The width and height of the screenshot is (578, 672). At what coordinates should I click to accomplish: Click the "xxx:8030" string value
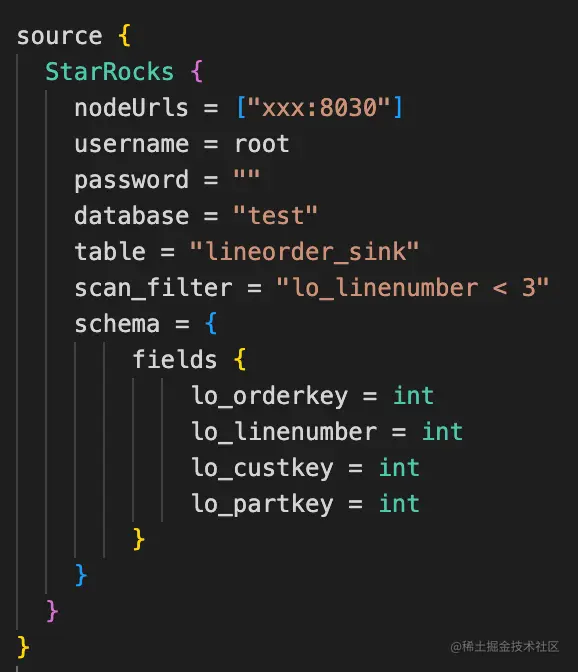(x=319, y=108)
